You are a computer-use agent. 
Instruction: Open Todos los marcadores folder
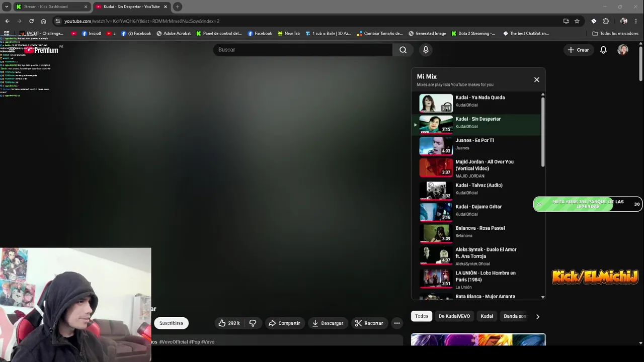coord(615,34)
